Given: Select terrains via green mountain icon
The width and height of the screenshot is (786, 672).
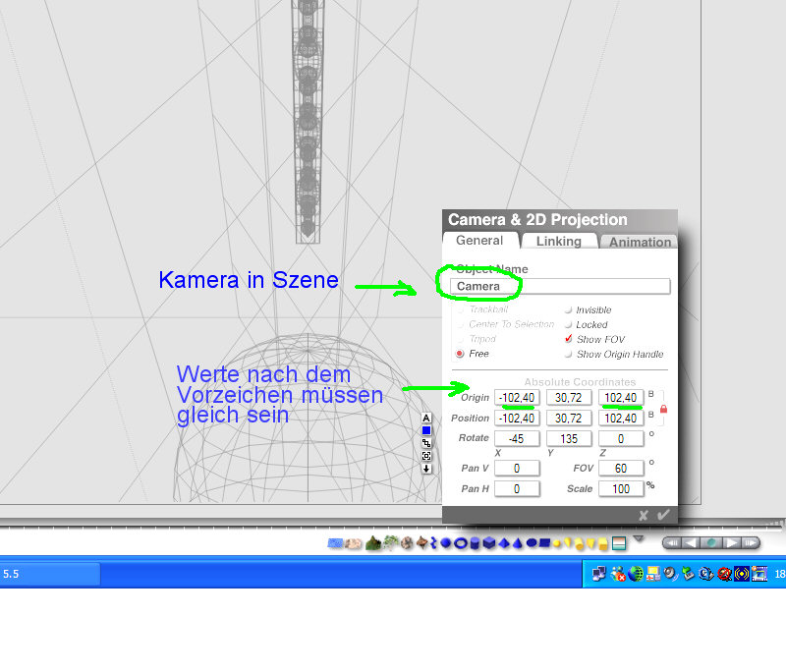Looking at the screenshot, I should [373, 542].
